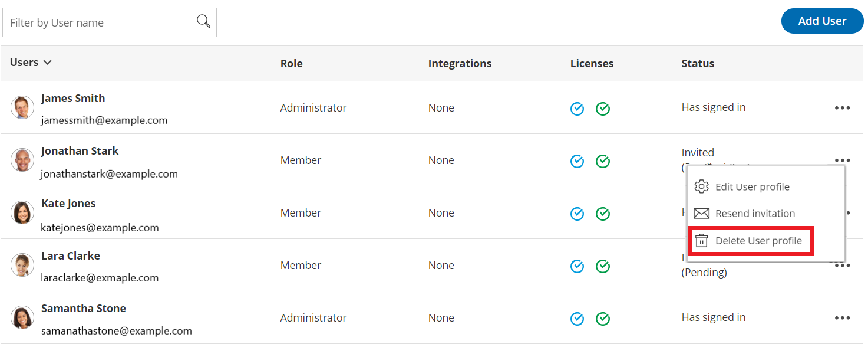This screenshot has width=868, height=344.
Task: Click trash icon beside Delete User profile
Action: coord(701,241)
